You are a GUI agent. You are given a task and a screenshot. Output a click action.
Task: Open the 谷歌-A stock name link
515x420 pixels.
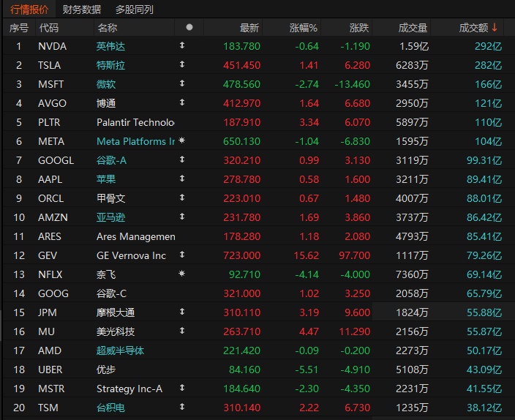click(111, 161)
